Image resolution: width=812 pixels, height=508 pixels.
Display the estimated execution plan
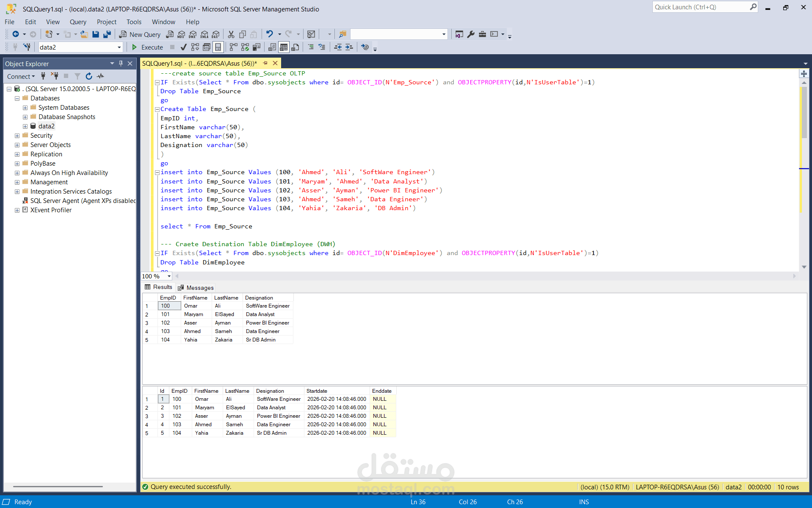point(195,47)
